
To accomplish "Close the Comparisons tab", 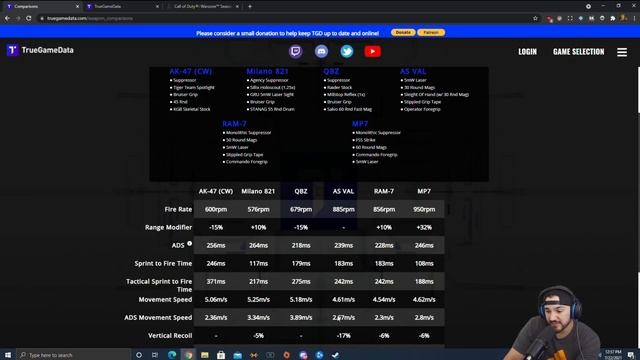I will (77, 7).
